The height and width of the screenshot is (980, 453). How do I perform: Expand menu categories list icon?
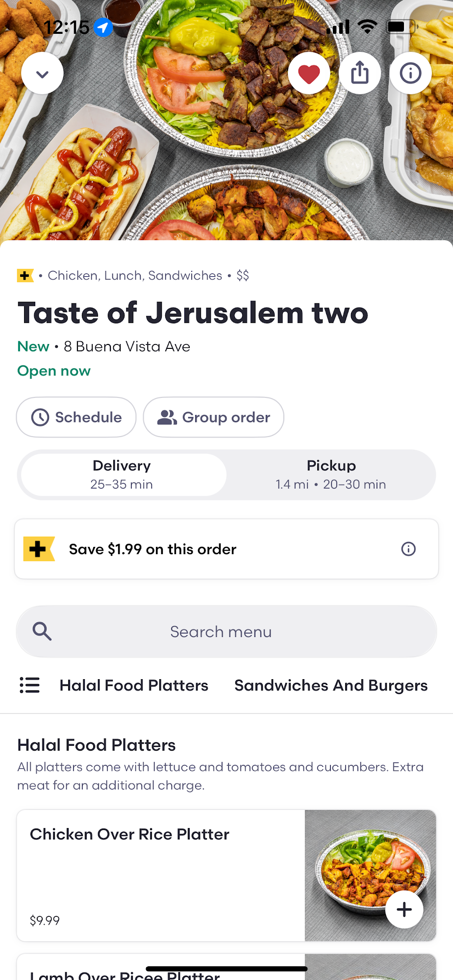click(29, 685)
